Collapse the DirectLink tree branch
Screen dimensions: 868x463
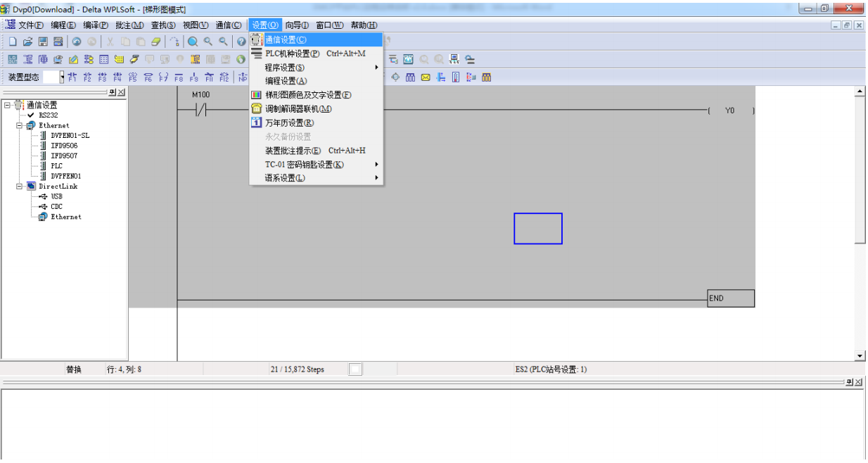coord(19,186)
